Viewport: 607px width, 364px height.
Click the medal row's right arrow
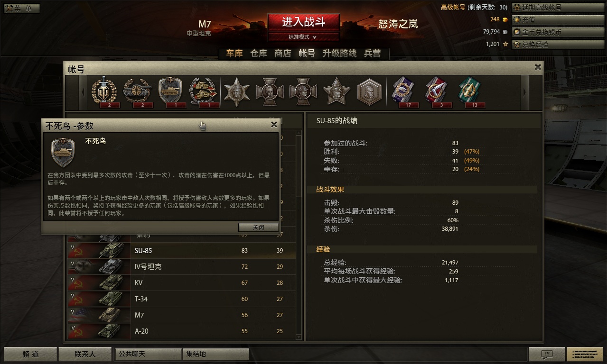coord(524,92)
